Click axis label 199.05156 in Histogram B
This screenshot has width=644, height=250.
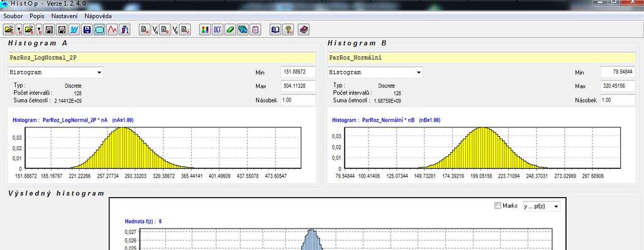tap(481, 176)
